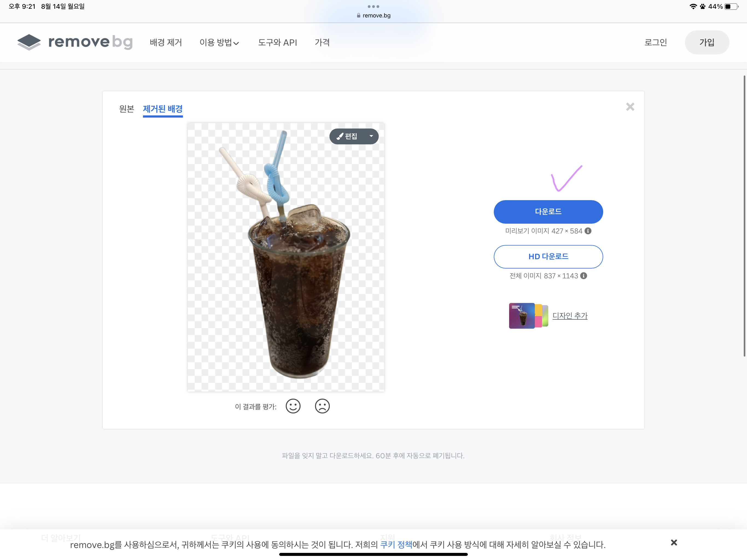Open the 디자인 추가 link
This screenshot has width=747, height=560.
(570, 316)
